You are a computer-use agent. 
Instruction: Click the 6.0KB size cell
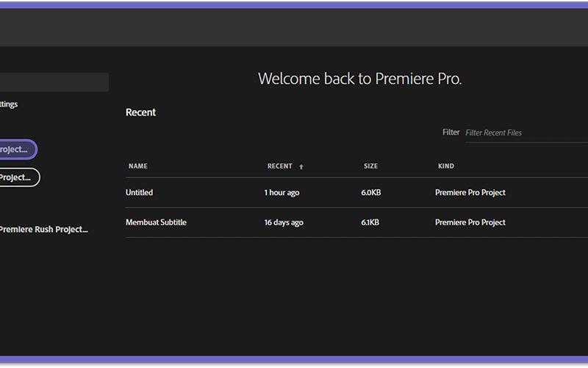371,193
